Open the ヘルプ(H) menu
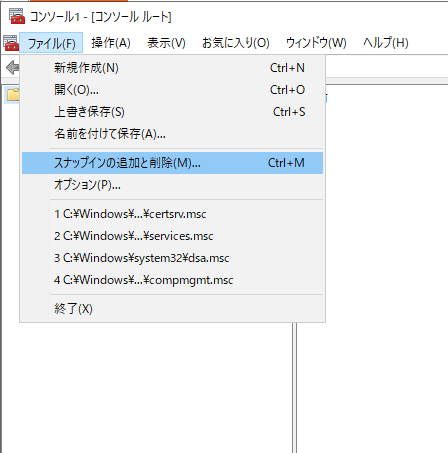This screenshot has height=453, width=448. 386,43
